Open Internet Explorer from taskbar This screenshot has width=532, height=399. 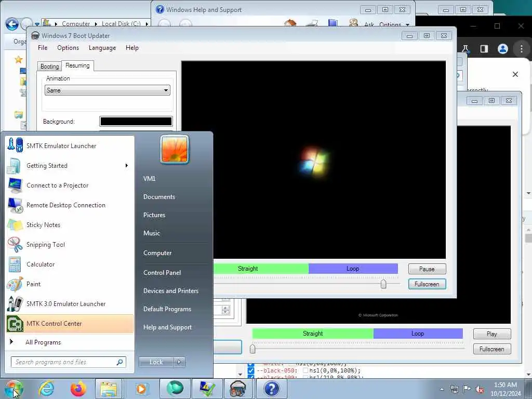[46, 389]
